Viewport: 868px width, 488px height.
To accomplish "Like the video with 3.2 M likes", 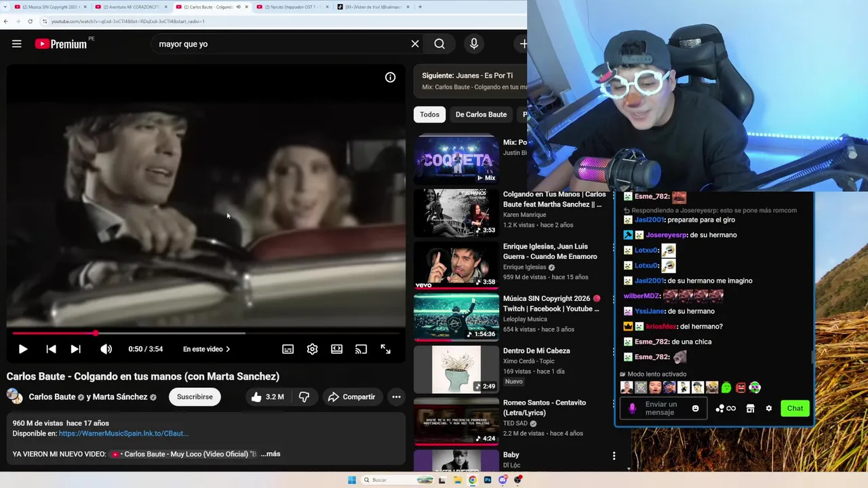I will (267, 397).
